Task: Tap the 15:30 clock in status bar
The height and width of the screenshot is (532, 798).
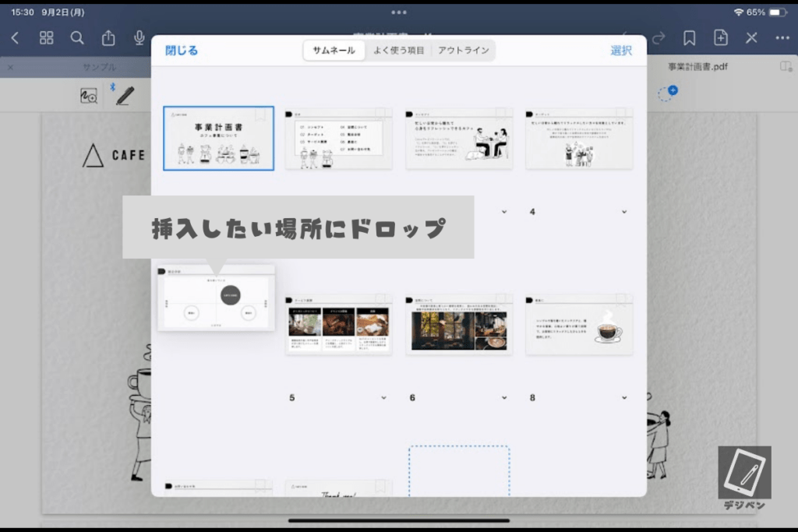Action: pyautogui.click(x=23, y=12)
